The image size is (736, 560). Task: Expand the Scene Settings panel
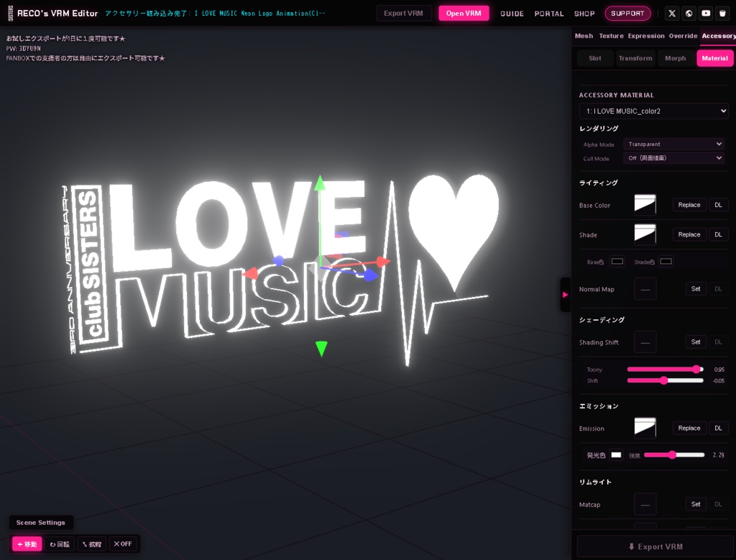pos(41,523)
